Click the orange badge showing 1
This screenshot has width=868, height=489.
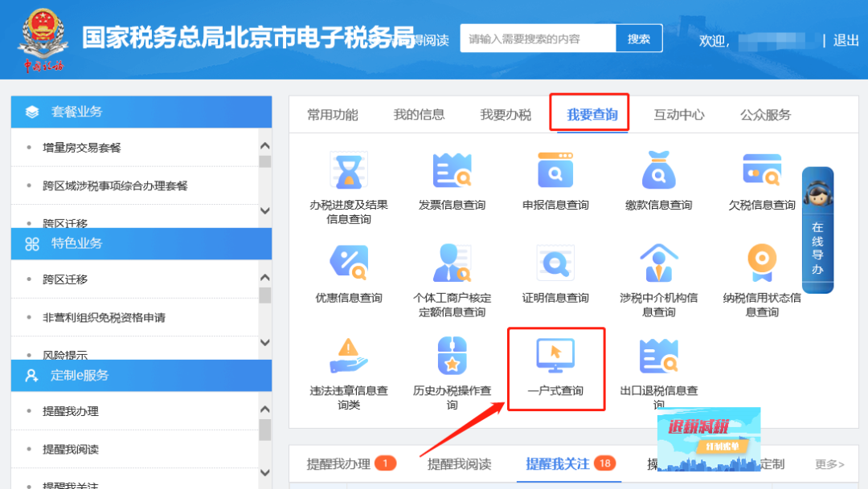coord(385,463)
